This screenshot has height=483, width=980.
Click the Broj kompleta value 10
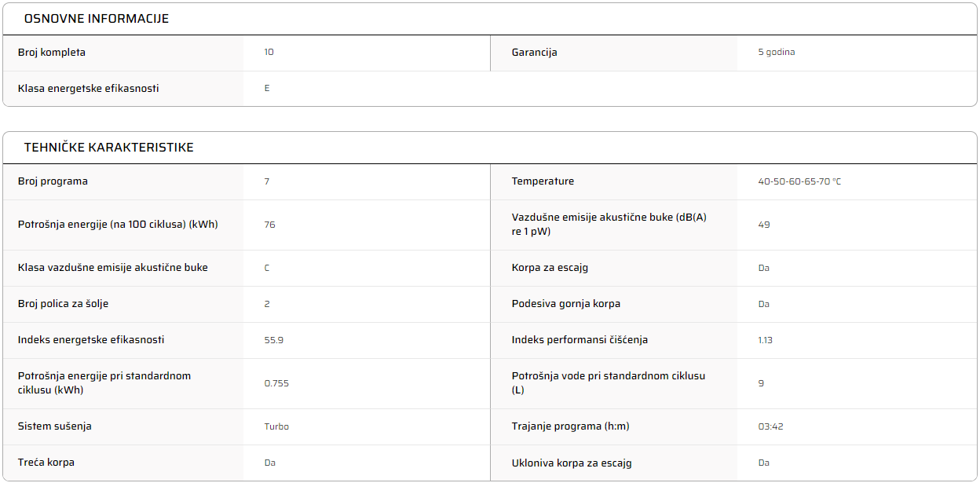269,53
